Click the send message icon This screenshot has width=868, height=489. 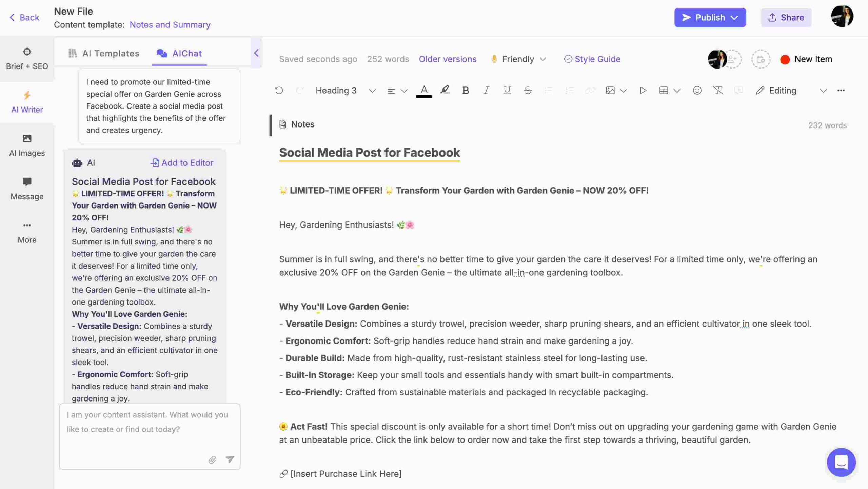point(230,459)
